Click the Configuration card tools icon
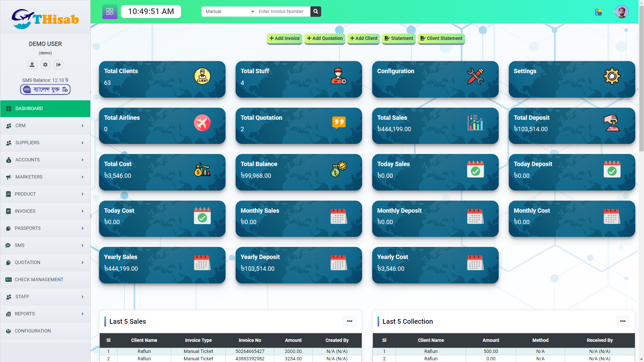Viewport: 644px width, 362px height. point(475,76)
